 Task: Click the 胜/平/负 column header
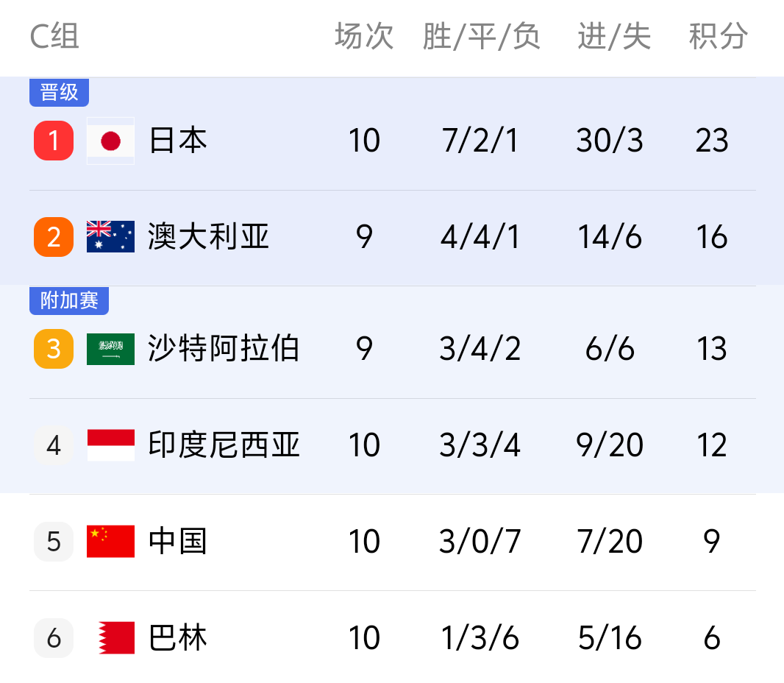[481, 37]
